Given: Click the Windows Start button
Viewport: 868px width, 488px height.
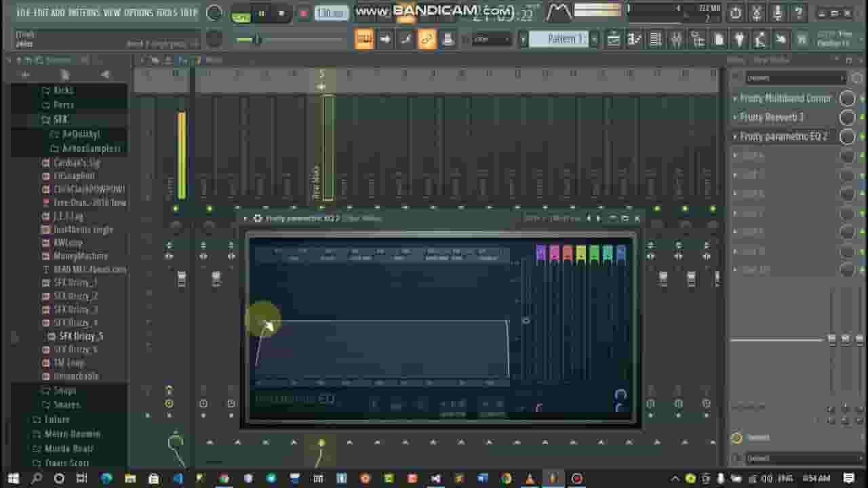Looking at the screenshot, I should coord(14,479).
